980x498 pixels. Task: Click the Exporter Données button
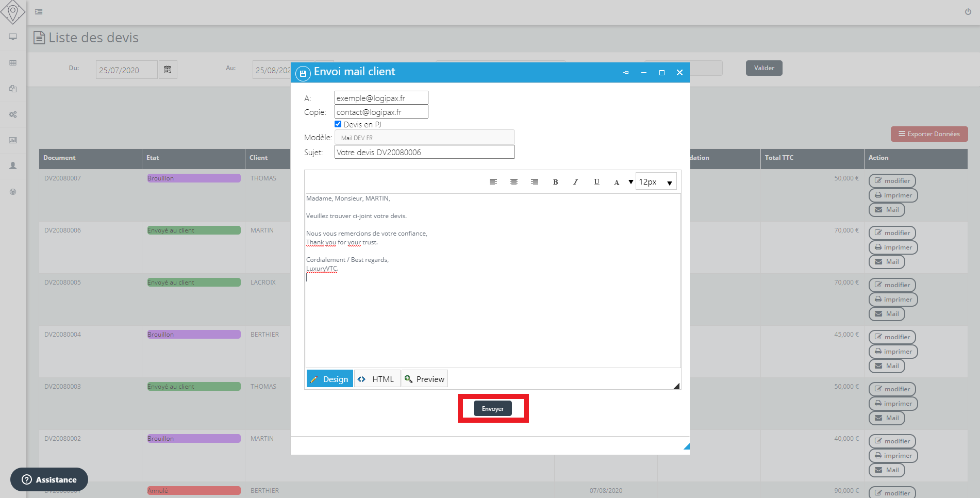coord(929,134)
